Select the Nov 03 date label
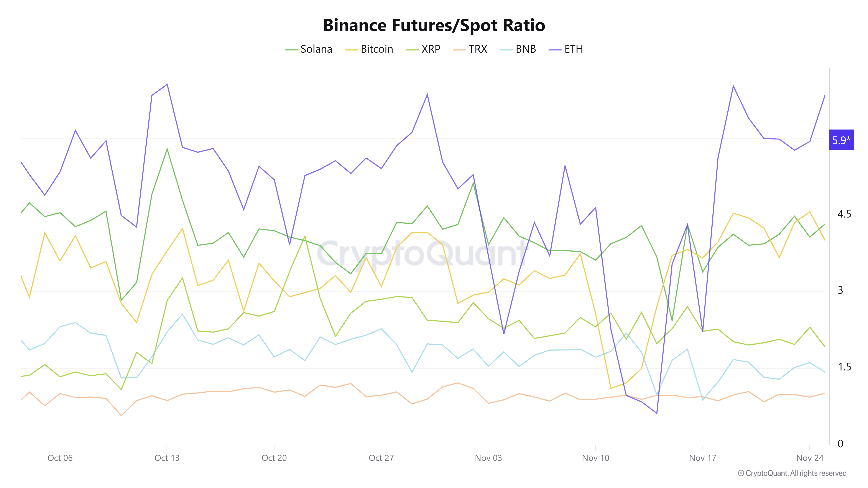The width and height of the screenshot is (868, 488). tap(488, 458)
